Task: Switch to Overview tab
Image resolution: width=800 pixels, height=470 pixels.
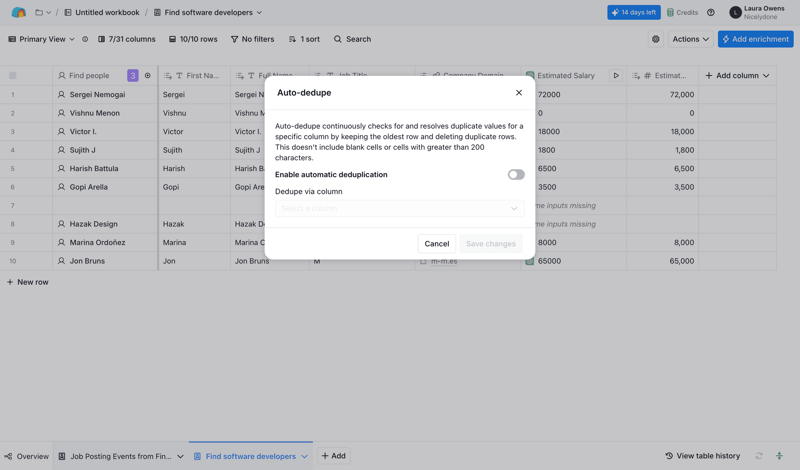Action: [26, 456]
